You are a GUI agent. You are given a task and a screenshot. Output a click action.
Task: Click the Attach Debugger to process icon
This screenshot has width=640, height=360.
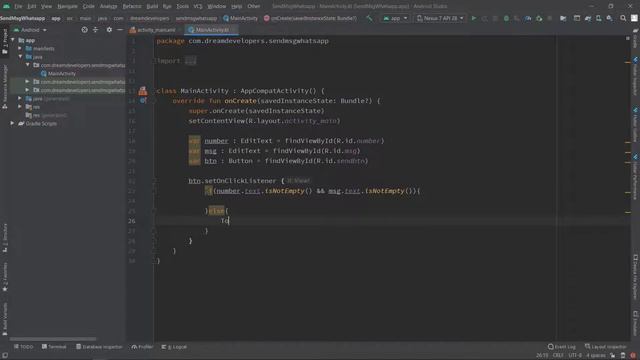click(x=539, y=18)
